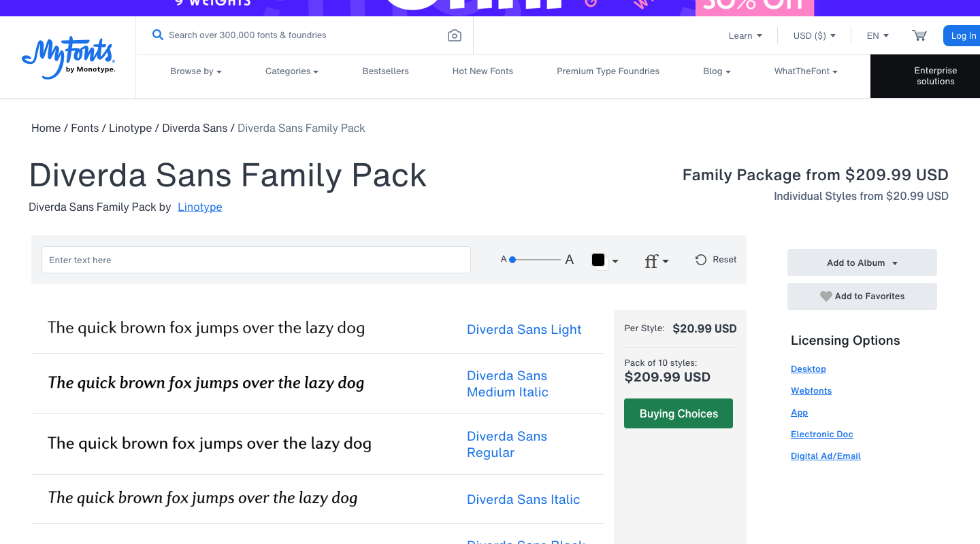
Task: Open the Categories menu
Action: coord(292,71)
